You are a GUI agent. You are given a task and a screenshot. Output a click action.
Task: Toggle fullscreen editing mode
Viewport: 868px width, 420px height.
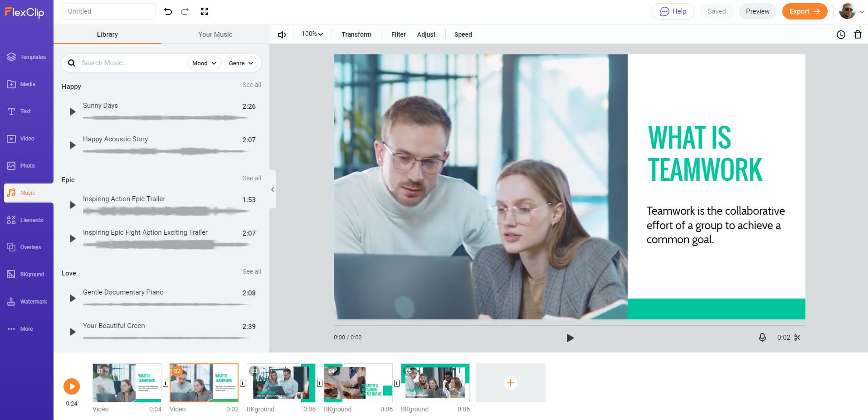tap(205, 11)
